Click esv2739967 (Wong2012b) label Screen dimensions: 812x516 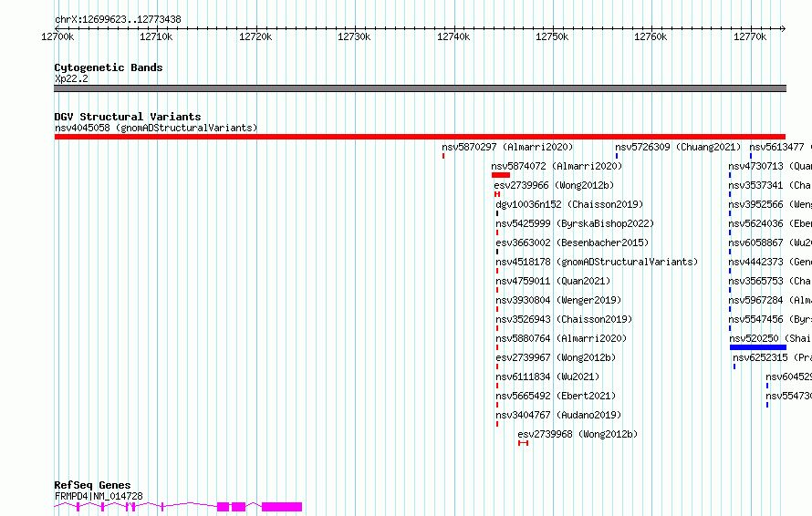(556, 357)
